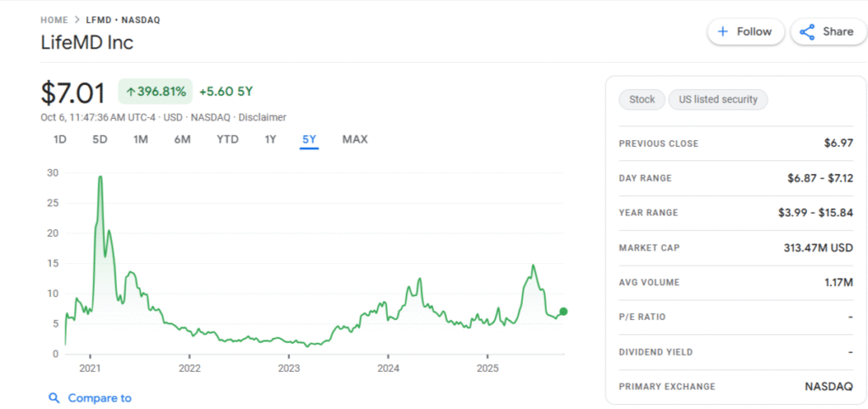Click the Stock chip
This screenshot has height=409, width=868.
[642, 99]
